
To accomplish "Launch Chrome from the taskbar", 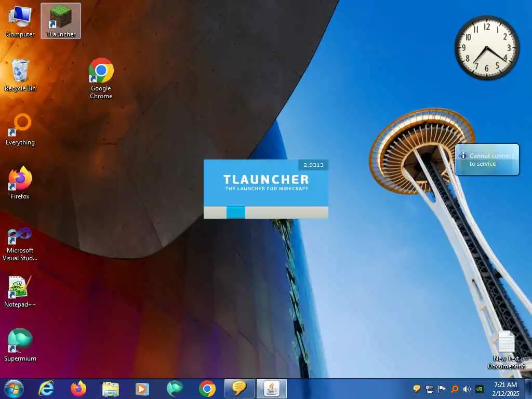I will [x=207, y=389].
